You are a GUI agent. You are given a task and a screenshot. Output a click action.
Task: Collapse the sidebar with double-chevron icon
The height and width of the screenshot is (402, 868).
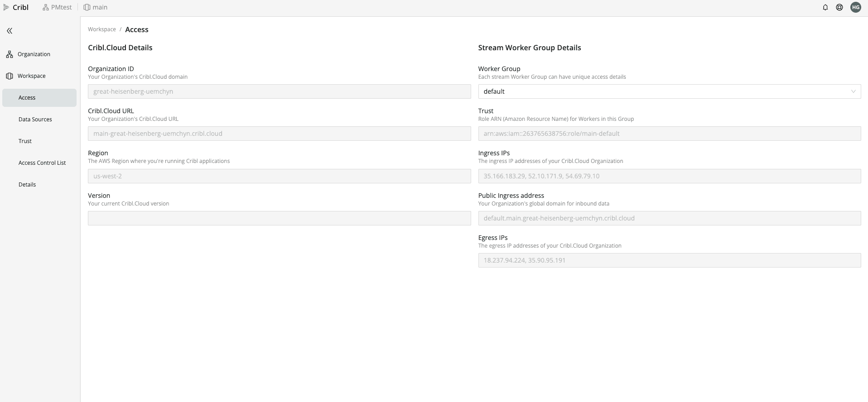[x=10, y=31]
